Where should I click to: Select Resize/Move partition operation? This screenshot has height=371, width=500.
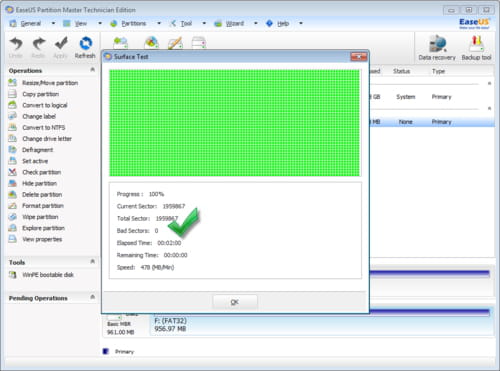point(50,83)
